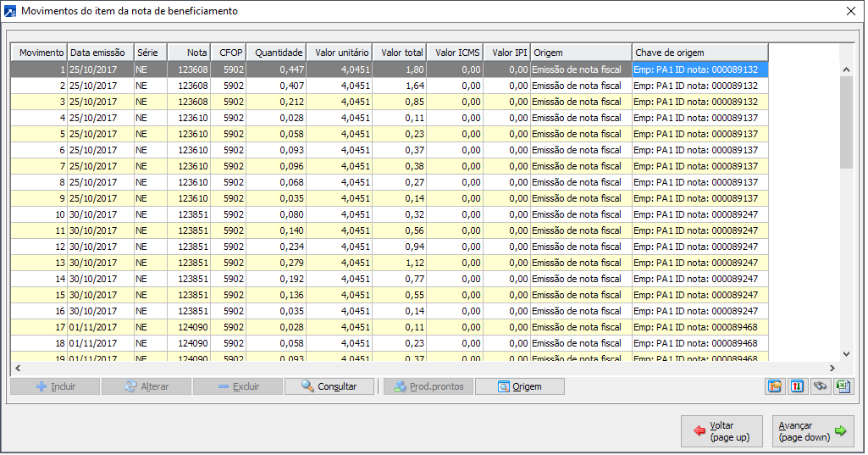Click the vertical scrollbar up arrow
Viewport: 868px width, 455px height.
click(846, 69)
